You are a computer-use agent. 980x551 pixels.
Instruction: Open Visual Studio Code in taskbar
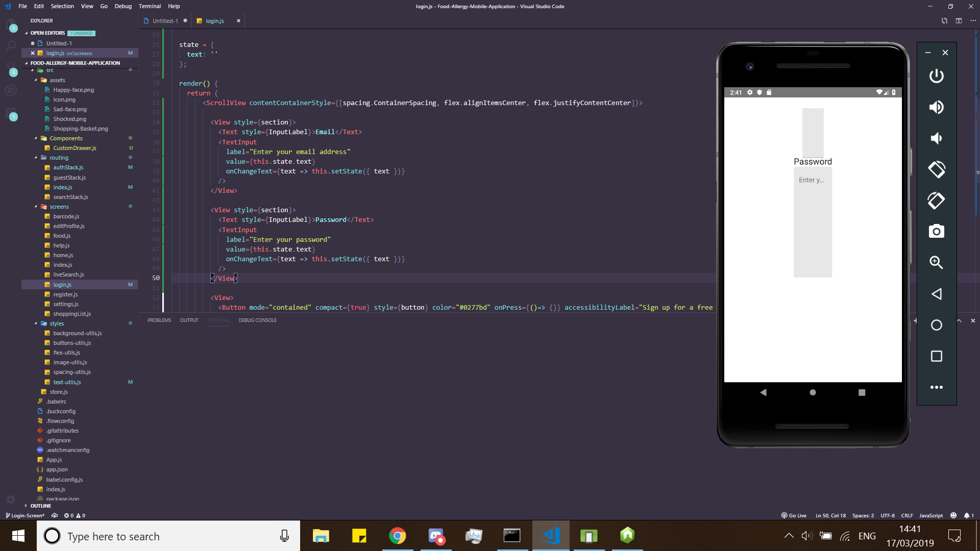click(551, 536)
